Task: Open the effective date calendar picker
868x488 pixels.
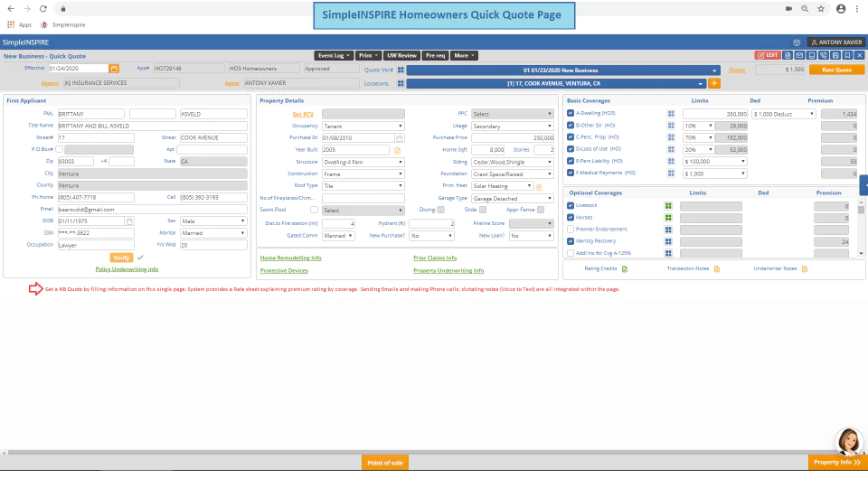Action: click(x=114, y=69)
